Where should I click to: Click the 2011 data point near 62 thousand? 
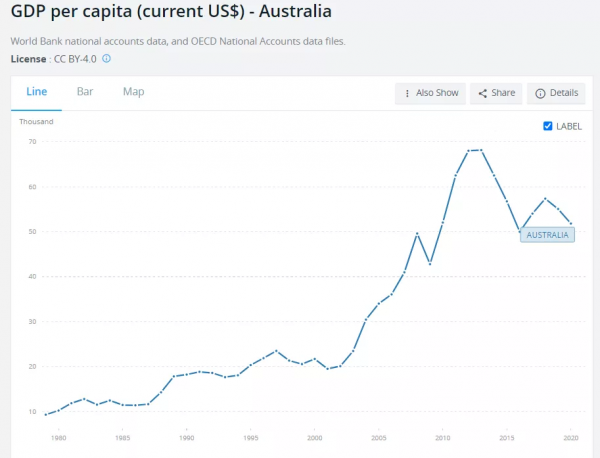[456, 176]
